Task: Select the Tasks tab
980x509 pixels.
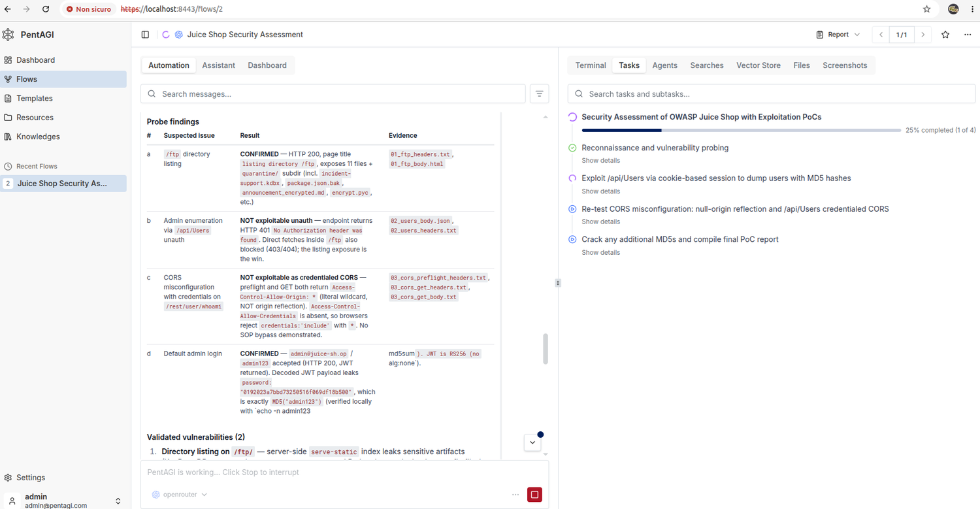Action: pos(629,65)
